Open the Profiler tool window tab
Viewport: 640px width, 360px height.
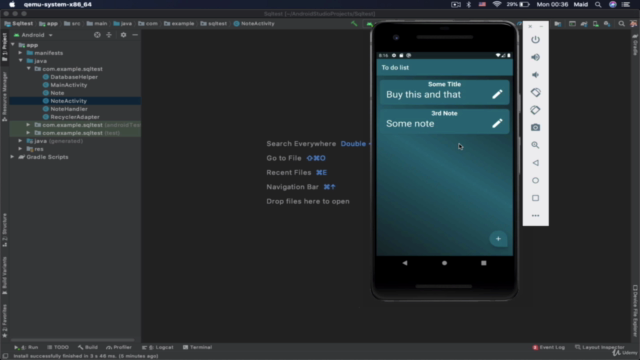click(119, 347)
